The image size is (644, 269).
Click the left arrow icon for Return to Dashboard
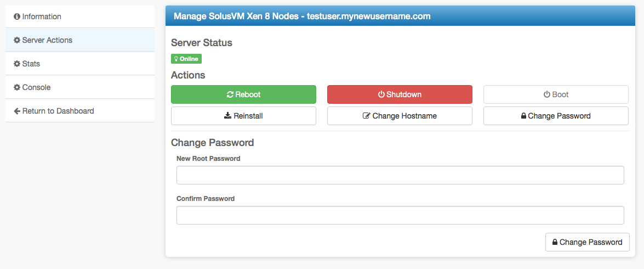click(x=17, y=111)
